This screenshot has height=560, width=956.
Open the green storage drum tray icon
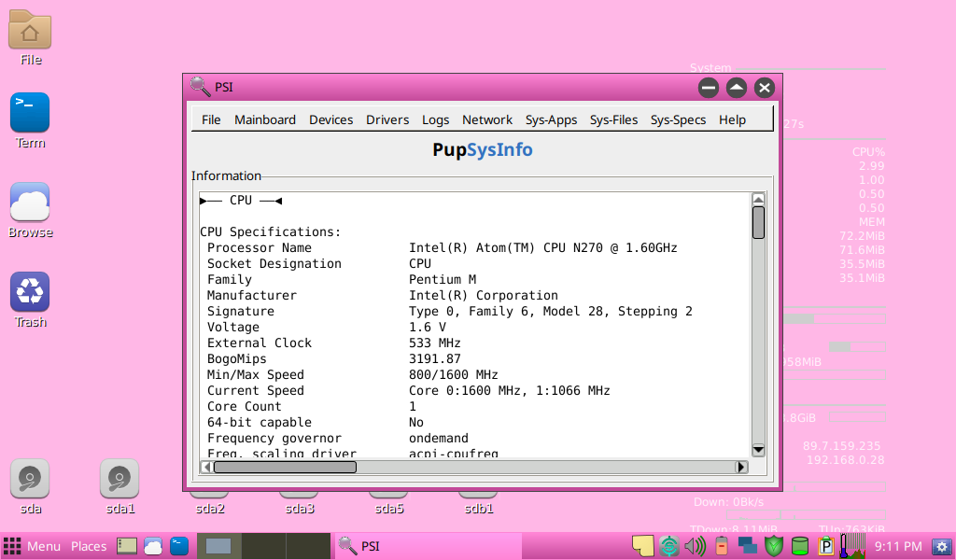(799, 546)
